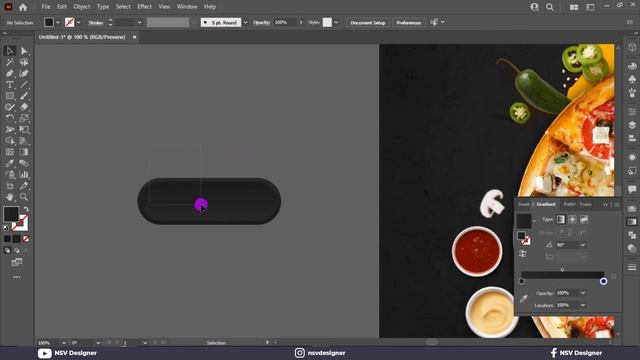Enable Draw Behind mode

(17, 251)
